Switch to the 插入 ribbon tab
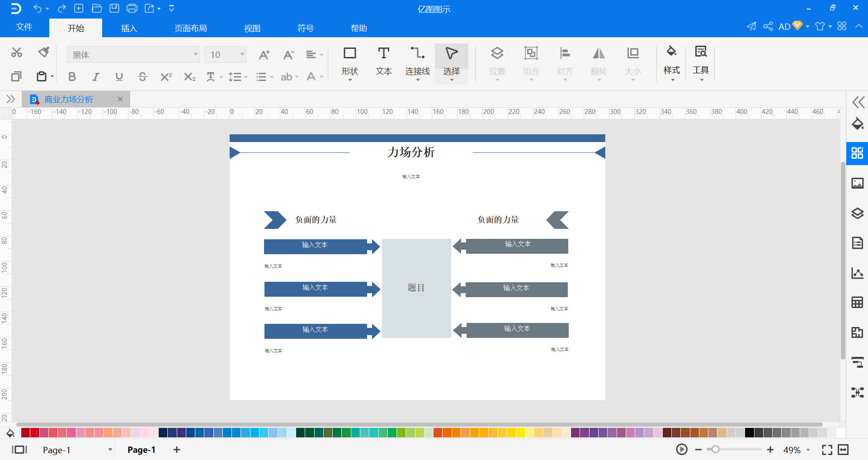Viewport: 868px width, 460px height. coord(129,28)
